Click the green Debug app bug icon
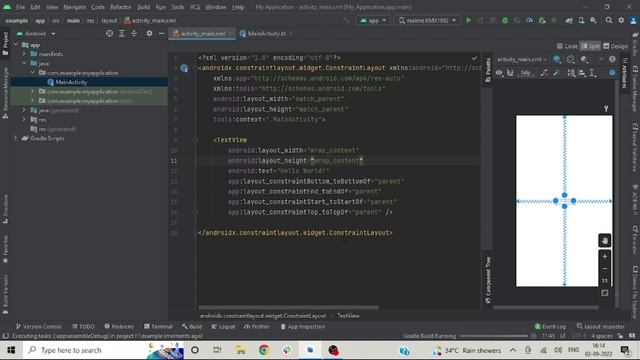640x360 pixels. point(505,20)
